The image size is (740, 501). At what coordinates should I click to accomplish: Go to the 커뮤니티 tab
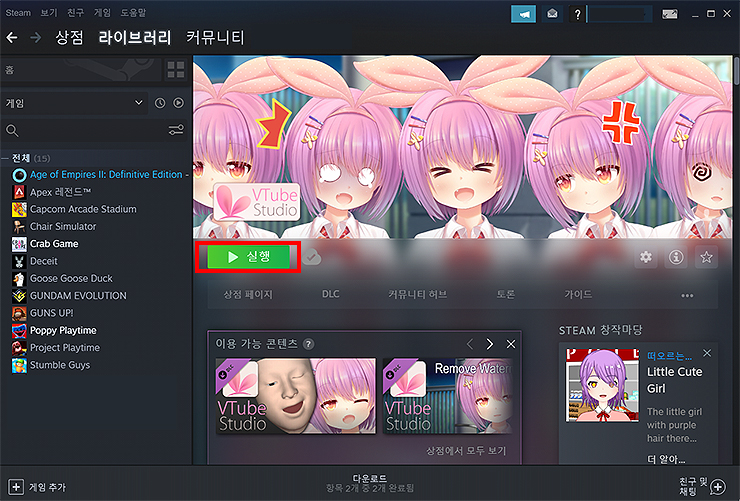215,37
